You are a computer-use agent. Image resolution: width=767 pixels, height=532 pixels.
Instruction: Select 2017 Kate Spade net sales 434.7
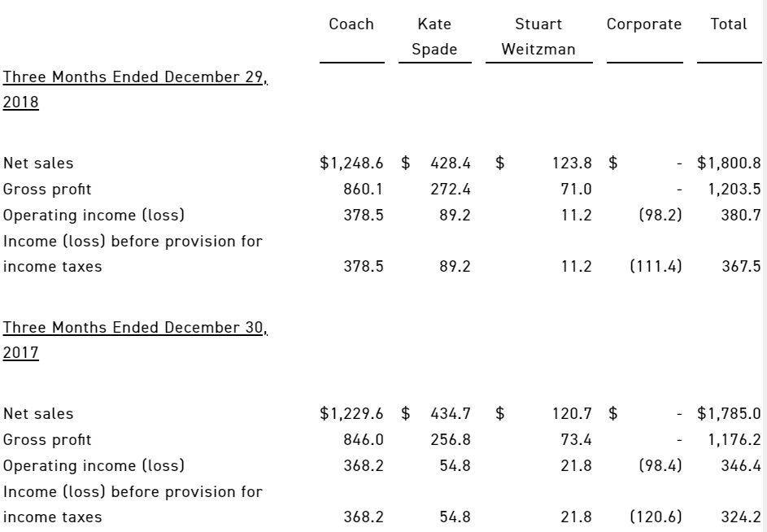pyautogui.click(x=451, y=413)
